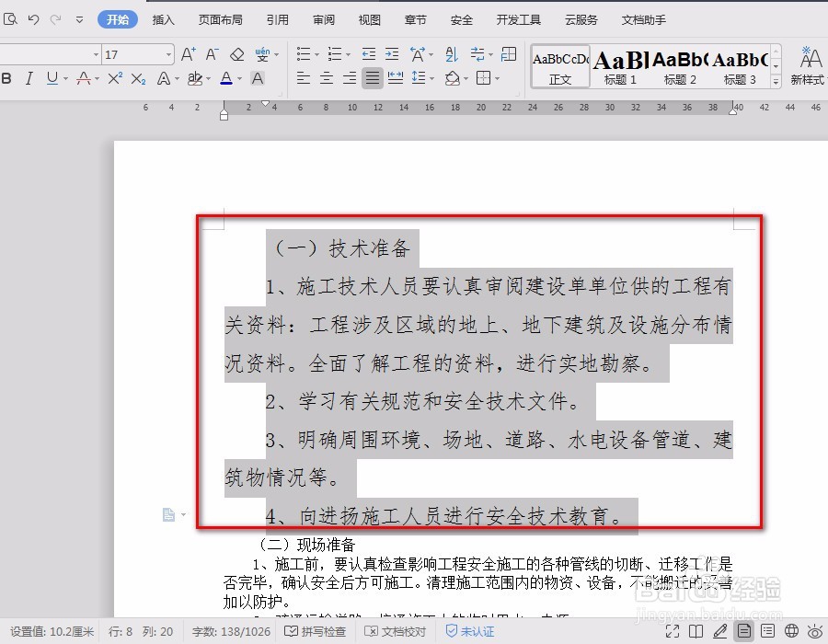The image size is (828, 644).
Task: Switch to the 开始 tab
Action: click(x=117, y=19)
